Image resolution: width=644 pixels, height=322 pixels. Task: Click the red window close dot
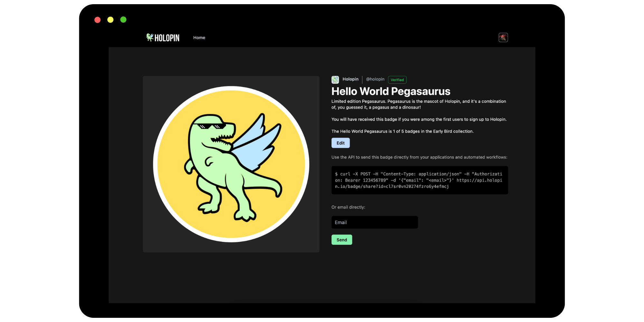(98, 20)
